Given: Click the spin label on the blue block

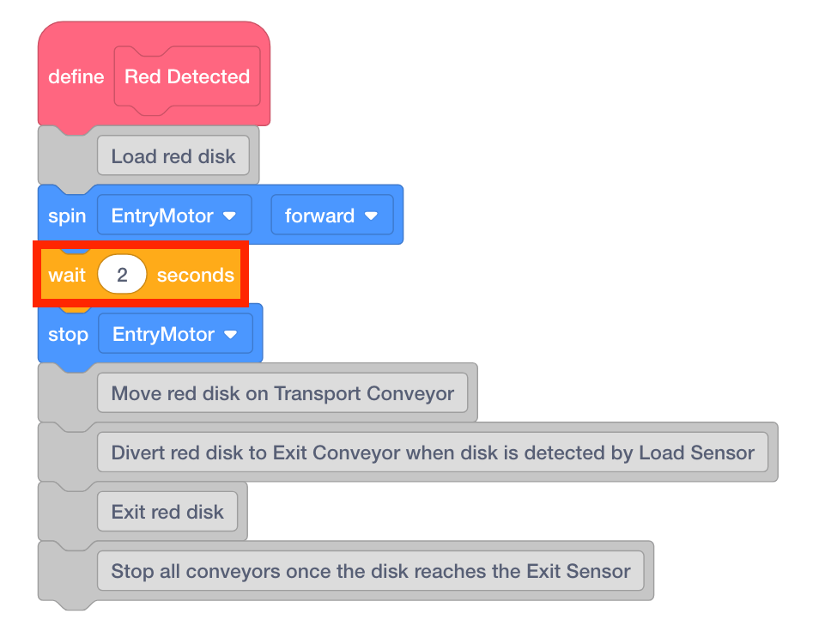Looking at the screenshot, I should pyautogui.click(x=67, y=216).
